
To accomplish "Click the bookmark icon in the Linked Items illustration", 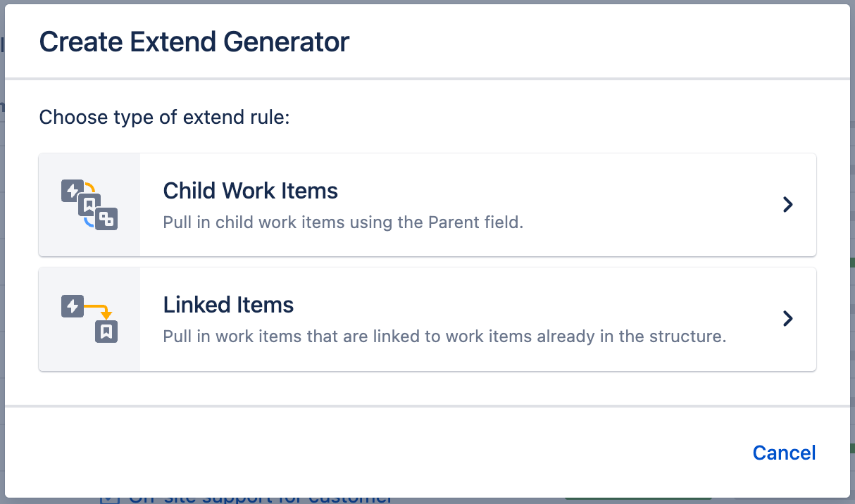I will click(x=106, y=330).
